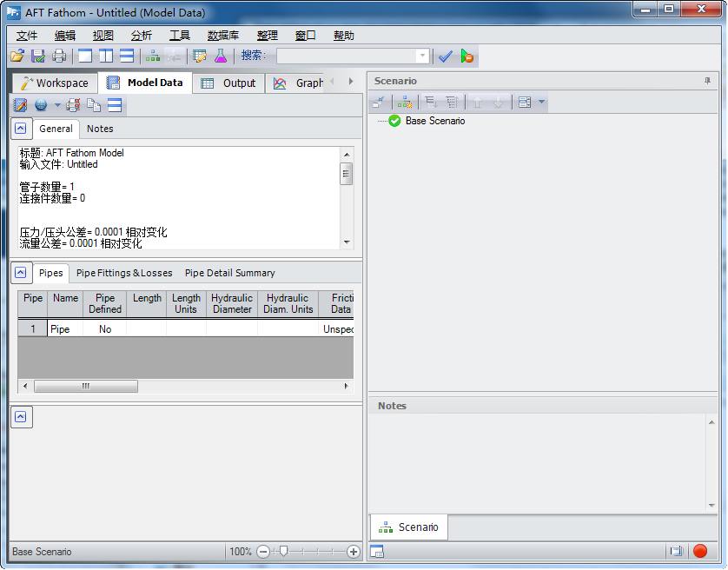Open the 数据库 menu
The width and height of the screenshot is (728, 570).
223,36
